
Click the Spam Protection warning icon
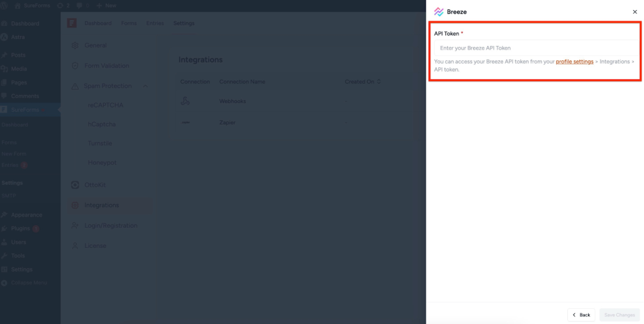tap(75, 86)
